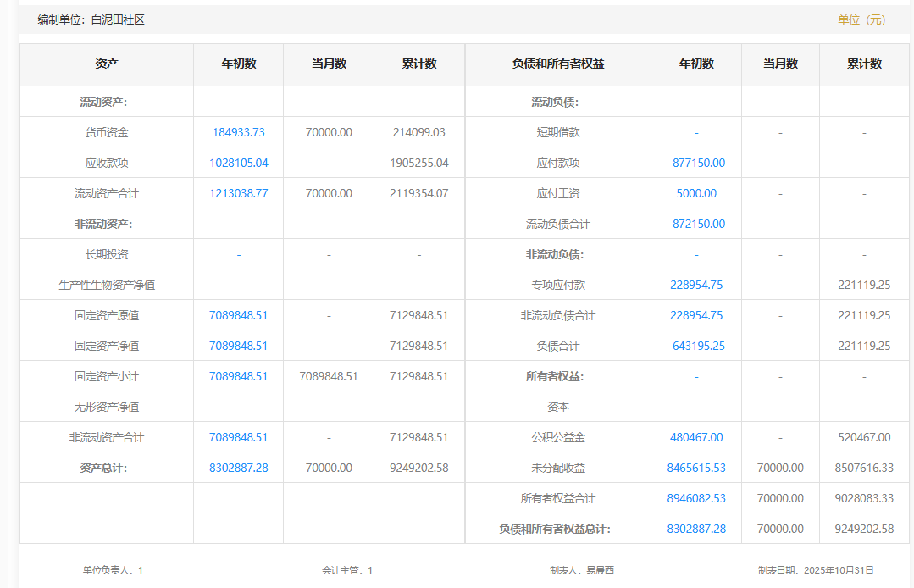Image resolution: width=914 pixels, height=588 pixels.
Task: Click the 未分配收益 opening balance 8465615.53
Action: (696, 468)
